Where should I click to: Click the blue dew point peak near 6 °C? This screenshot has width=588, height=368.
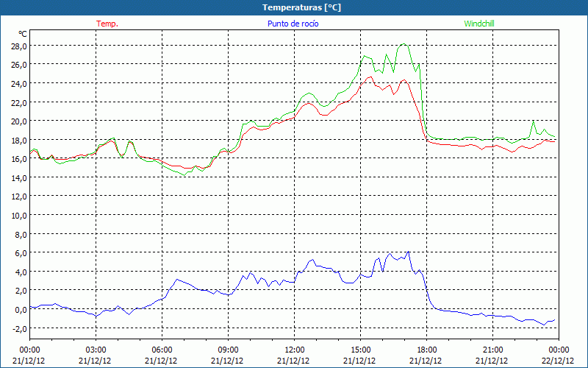coord(408,252)
